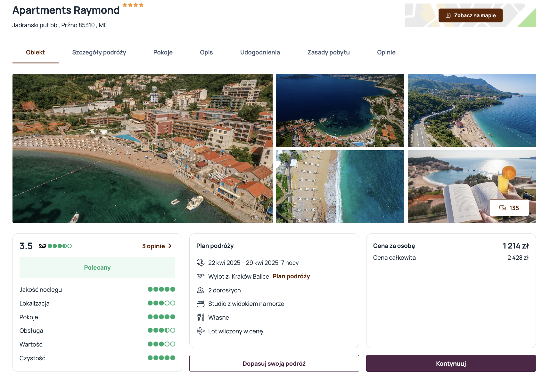Click the photo gallery icon next to 135
The height and width of the screenshot is (392, 551).
point(503,208)
